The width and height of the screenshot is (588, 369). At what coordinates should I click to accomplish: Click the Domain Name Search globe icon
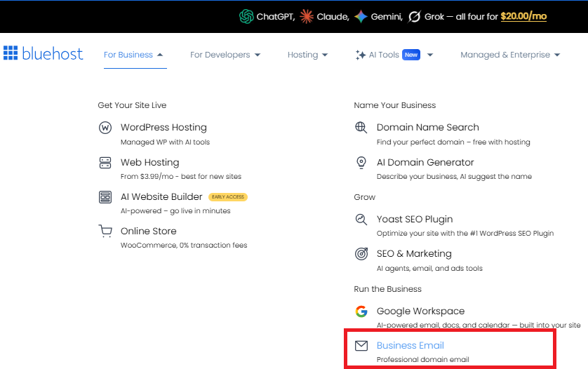pyautogui.click(x=361, y=128)
